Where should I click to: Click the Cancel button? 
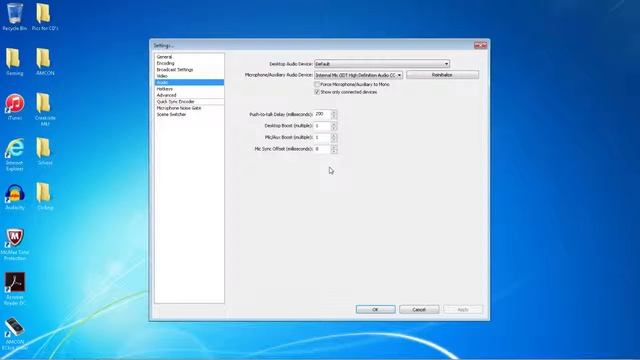pos(419,309)
